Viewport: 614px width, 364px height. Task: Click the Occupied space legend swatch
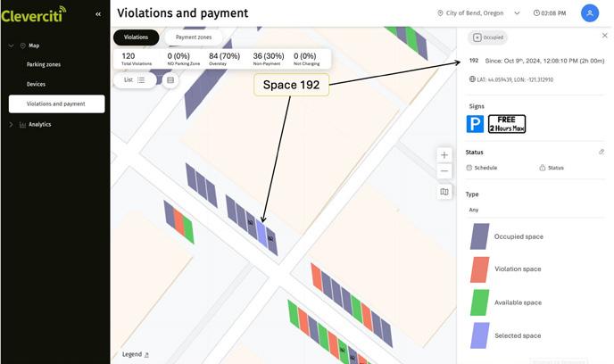tap(480, 236)
